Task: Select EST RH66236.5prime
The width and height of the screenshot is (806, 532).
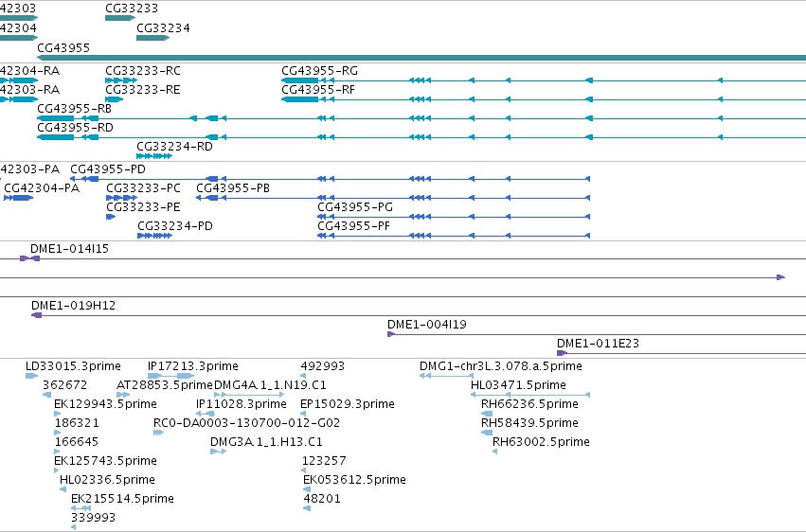Action: coord(487,414)
